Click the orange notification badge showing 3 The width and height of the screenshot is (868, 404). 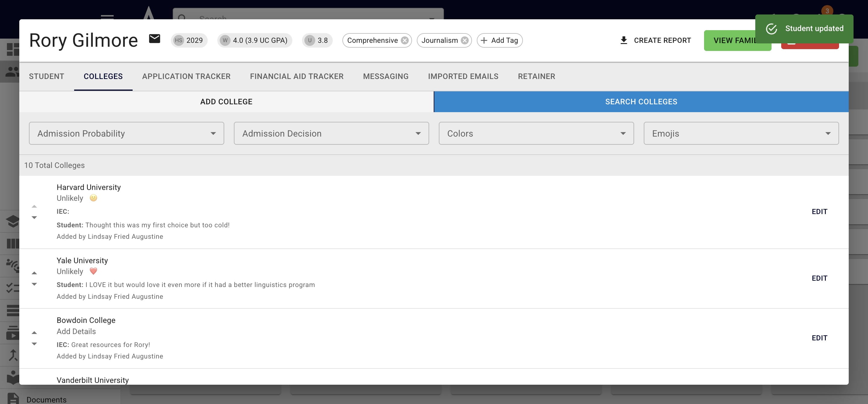pos(827,11)
